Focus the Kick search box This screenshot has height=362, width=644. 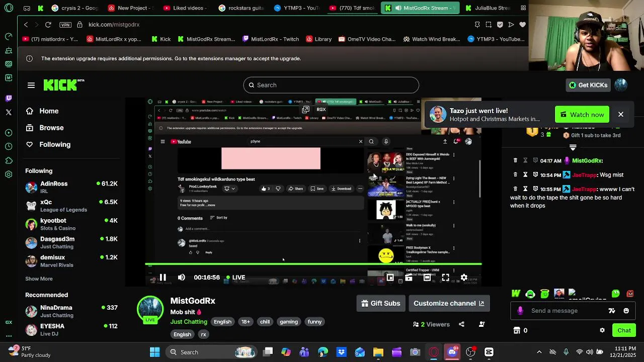(x=331, y=85)
